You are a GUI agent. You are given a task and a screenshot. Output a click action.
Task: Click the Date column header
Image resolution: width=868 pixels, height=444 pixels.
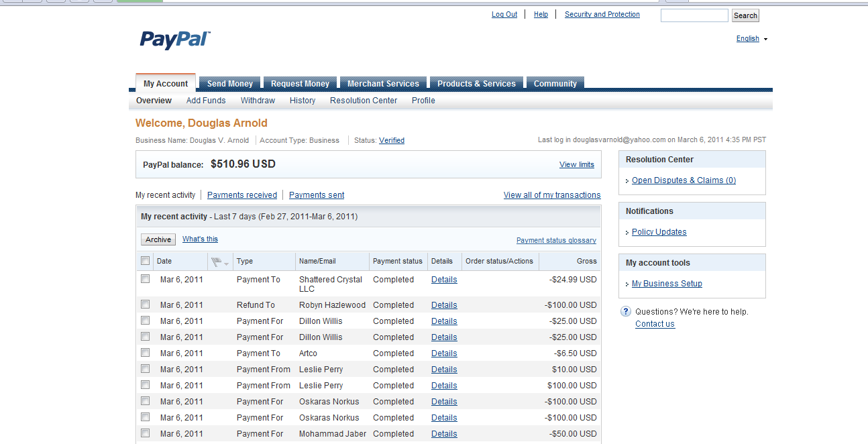point(164,261)
